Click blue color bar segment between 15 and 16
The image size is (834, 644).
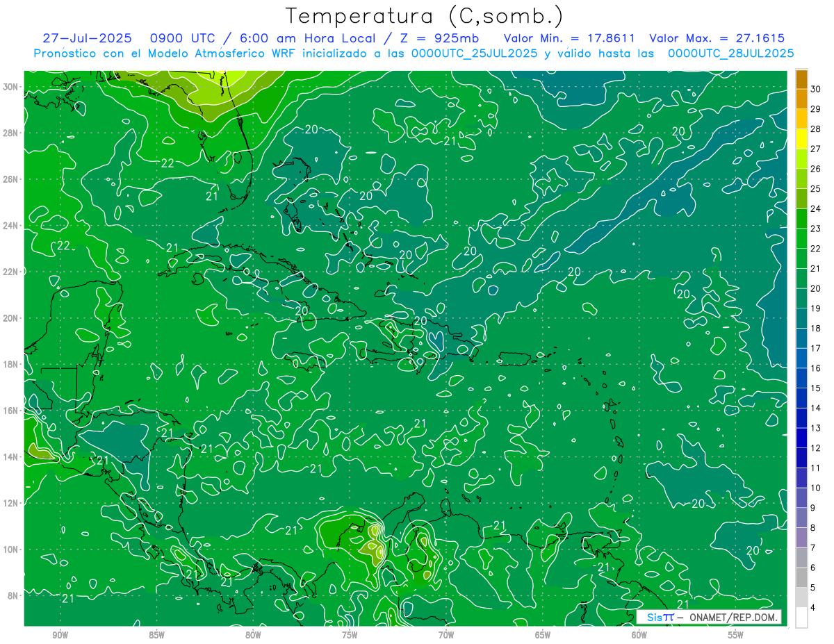click(x=801, y=378)
